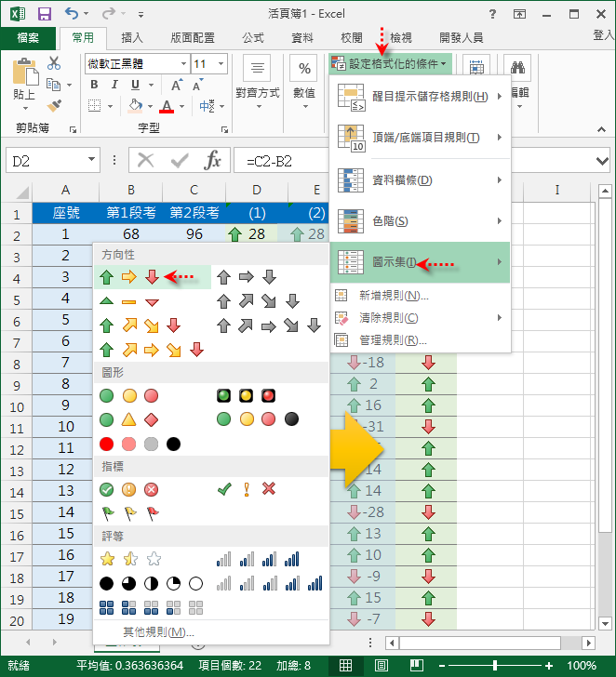The height and width of the screenshot is (677, 616).
Task: Toggle Bold formatting
Action: point(94,85)
